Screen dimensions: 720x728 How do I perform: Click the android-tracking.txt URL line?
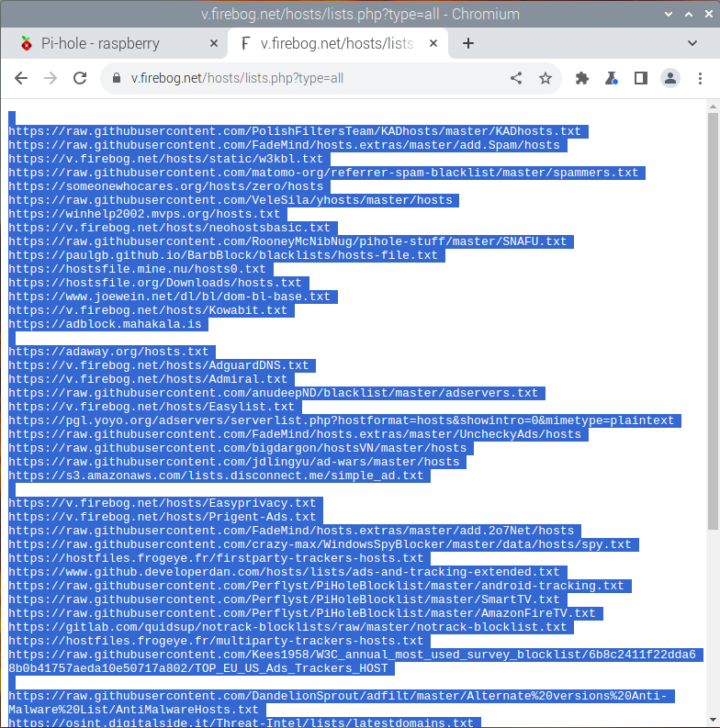click(x=316, y=586)
